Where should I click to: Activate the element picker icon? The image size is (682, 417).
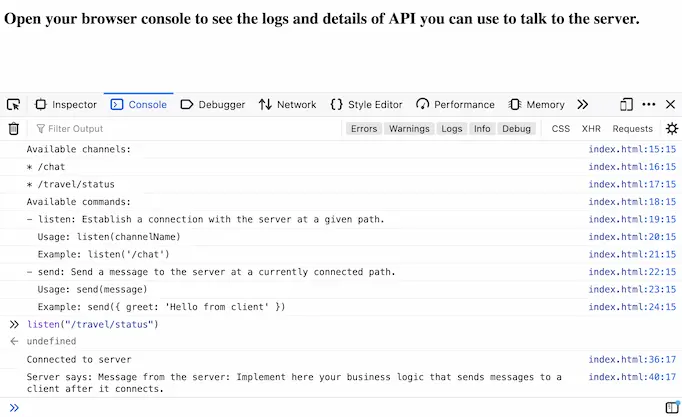click(x=13, y=104)
